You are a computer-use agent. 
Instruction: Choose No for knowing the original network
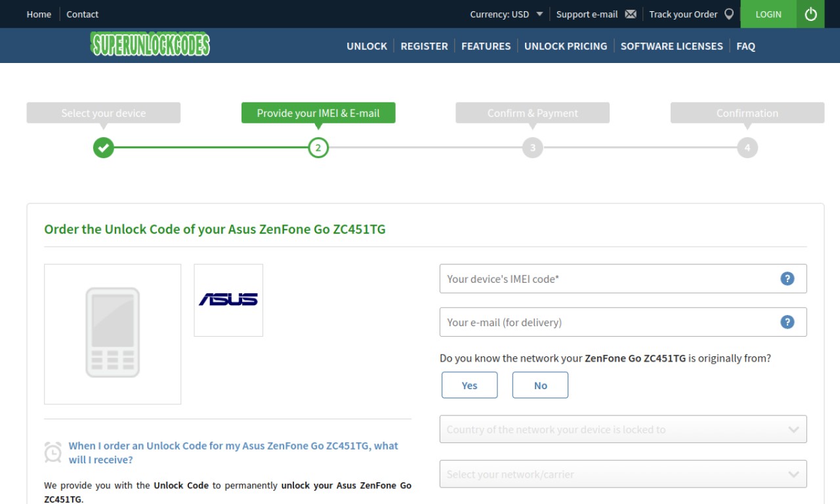point(540,385)
